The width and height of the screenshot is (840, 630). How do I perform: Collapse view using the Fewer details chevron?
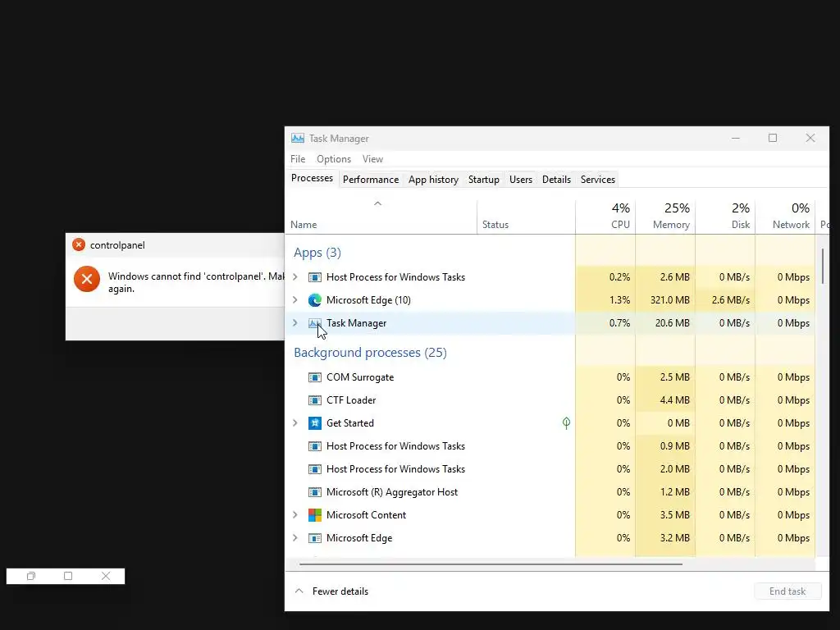pyautogui.click(x=299, y=591)
